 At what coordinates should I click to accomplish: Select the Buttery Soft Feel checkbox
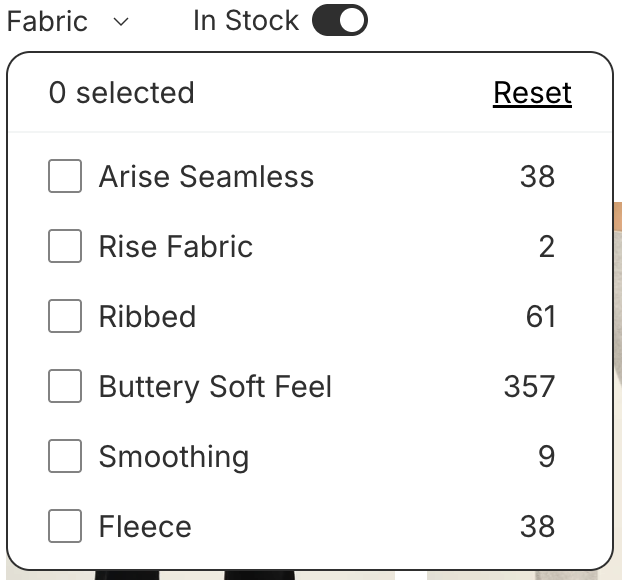(x=65, y=386)
